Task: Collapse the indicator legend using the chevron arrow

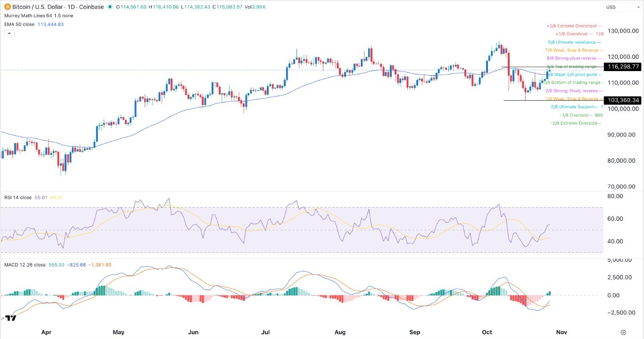Action: tap(9, 33)
